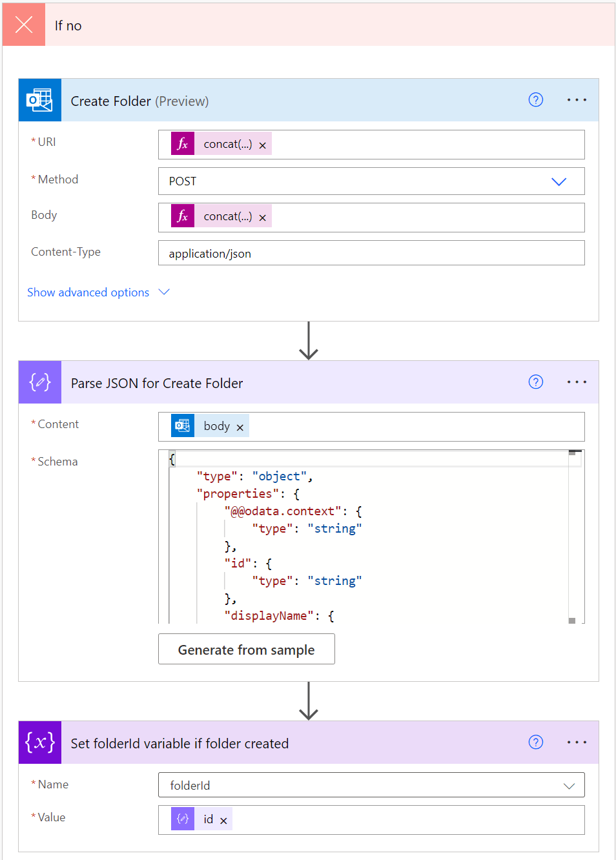Click the Content-Type input field
Screen dimensions: 616x860
(371, 252)
